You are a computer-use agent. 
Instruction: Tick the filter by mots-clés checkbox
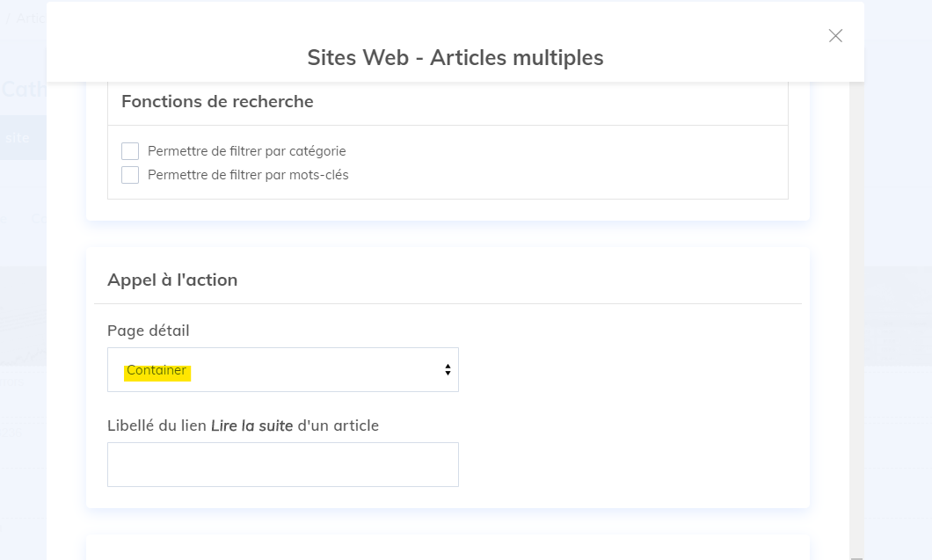tap(130, 175)
